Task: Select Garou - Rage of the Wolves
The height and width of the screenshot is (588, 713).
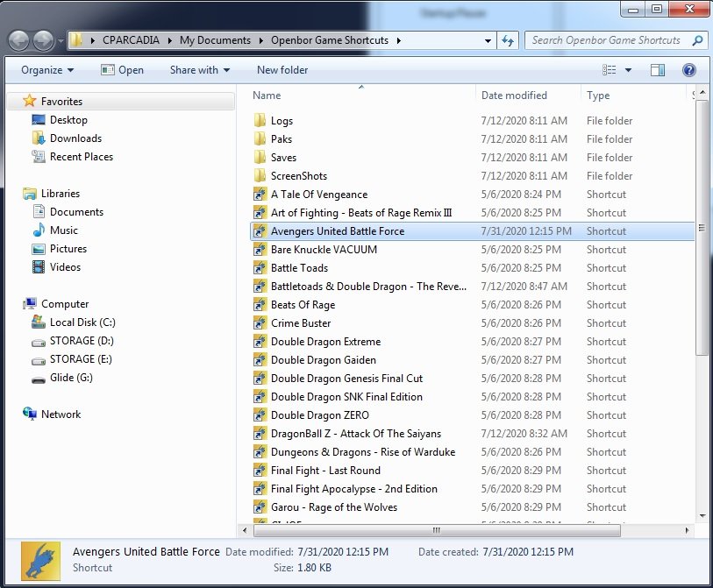Action: 472,507
